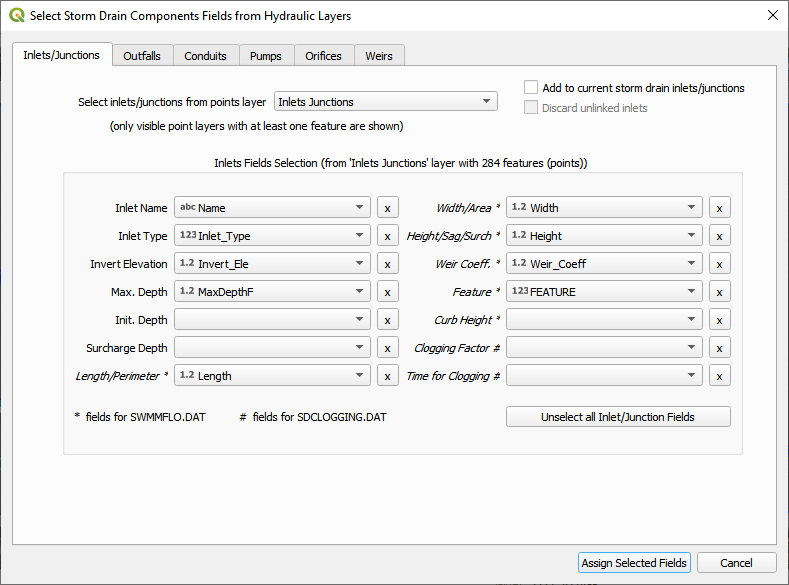Click Assign Selected Fields button

point(634,563)
